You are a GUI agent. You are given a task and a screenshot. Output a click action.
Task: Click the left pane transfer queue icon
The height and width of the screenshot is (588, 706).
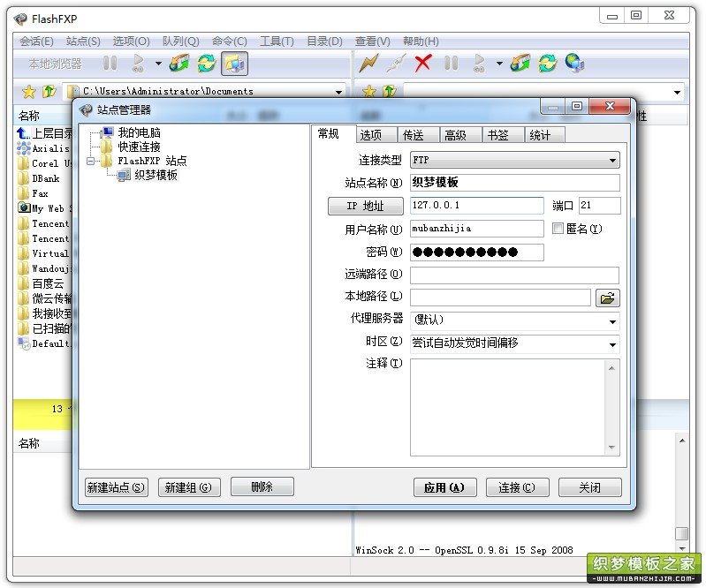(138, 63)
